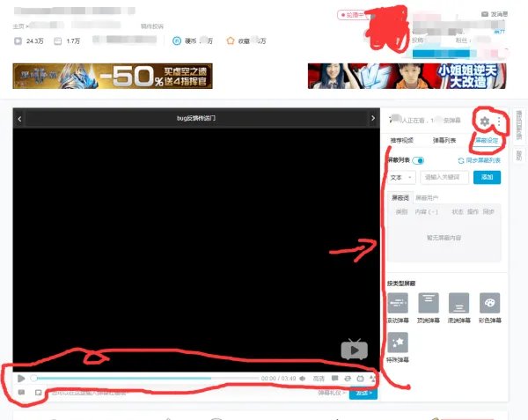Open the 高清 quality selector

point(319,379)
